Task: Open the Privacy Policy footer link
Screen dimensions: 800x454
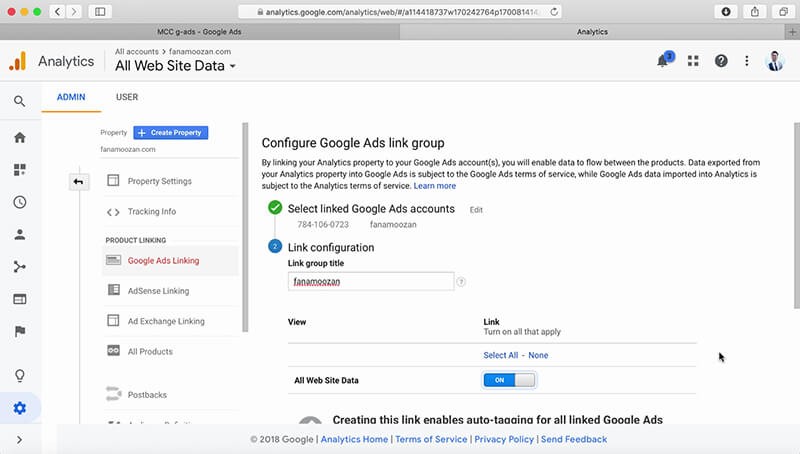Action: coord(504,439)
